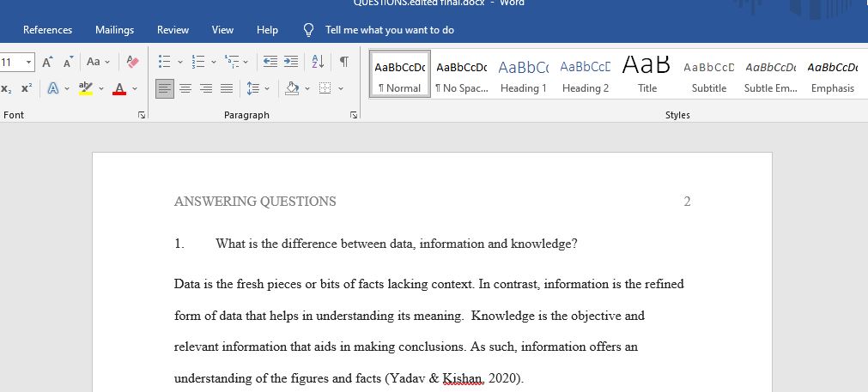Click the Numbering list icon

click(197, 62)
